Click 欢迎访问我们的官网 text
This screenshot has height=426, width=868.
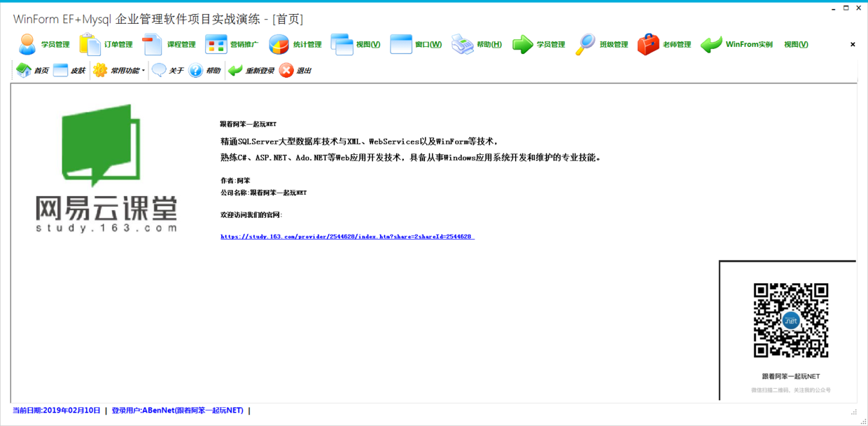tap(251, 215)
